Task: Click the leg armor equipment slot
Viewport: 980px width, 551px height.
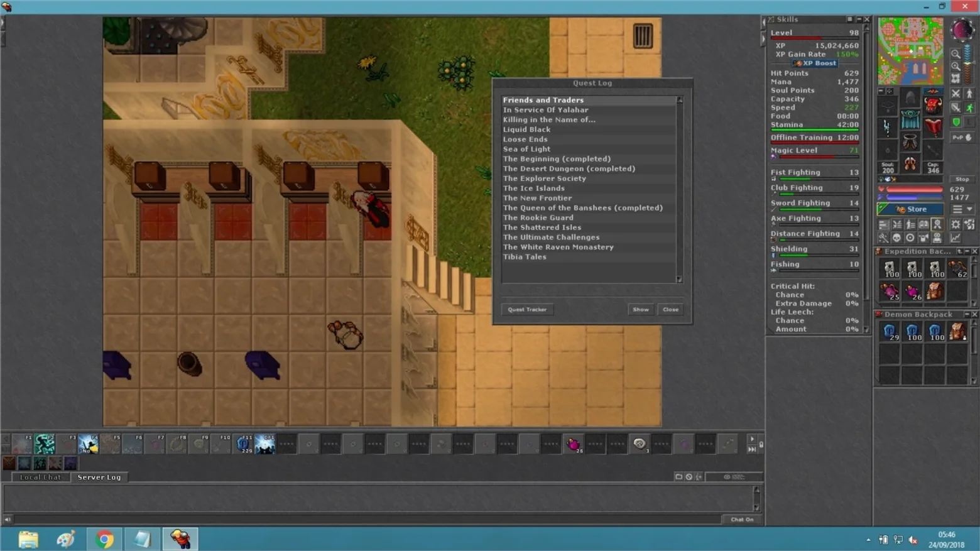Action: click(910, 142)
